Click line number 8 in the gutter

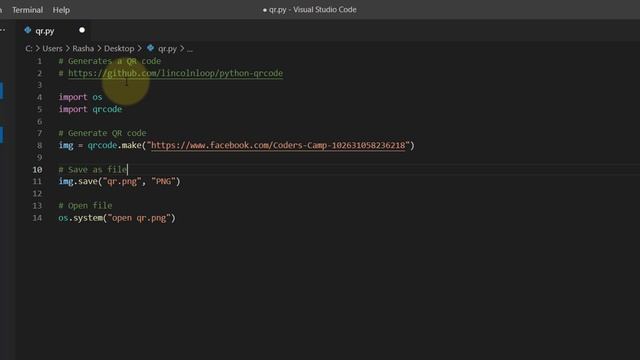39,145
